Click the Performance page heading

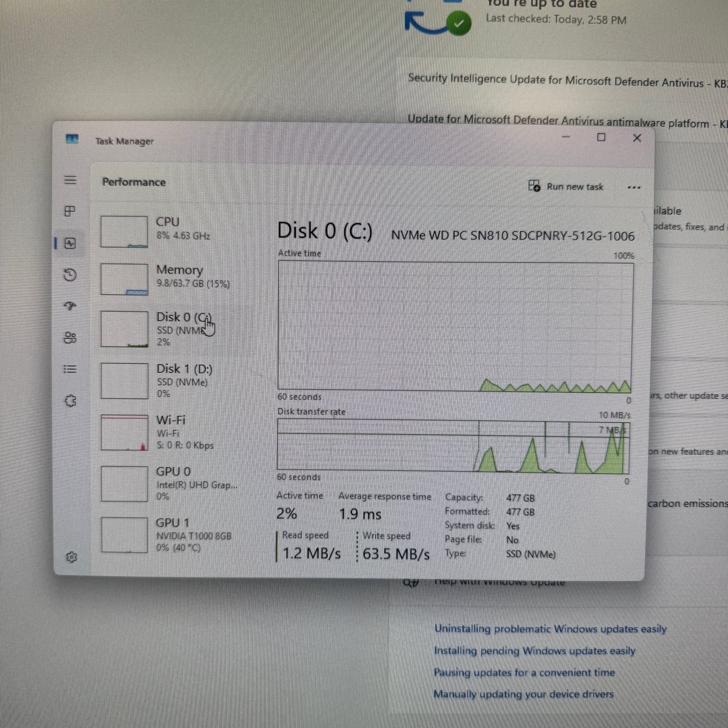[x=134, y=182]
